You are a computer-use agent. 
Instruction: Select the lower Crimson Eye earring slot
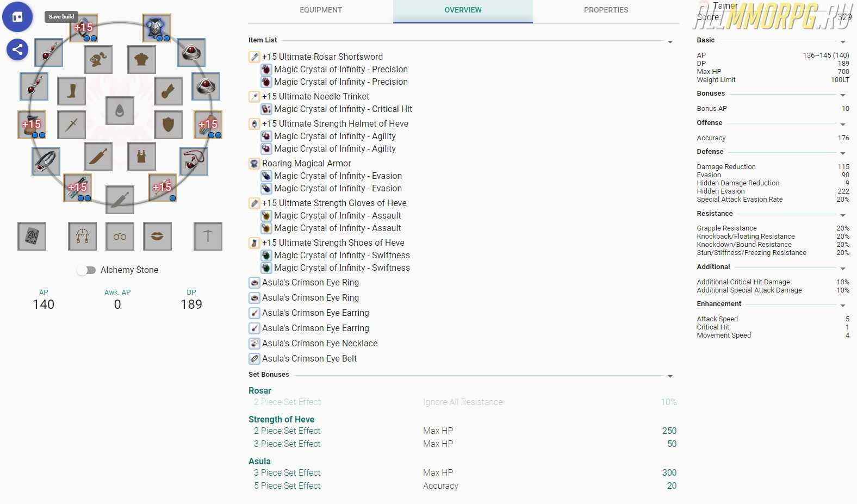tap(34, 86)
